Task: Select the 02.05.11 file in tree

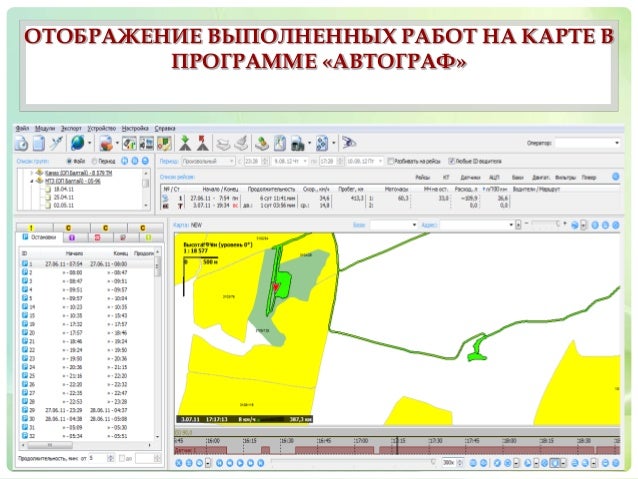Action: coord(63,206)
